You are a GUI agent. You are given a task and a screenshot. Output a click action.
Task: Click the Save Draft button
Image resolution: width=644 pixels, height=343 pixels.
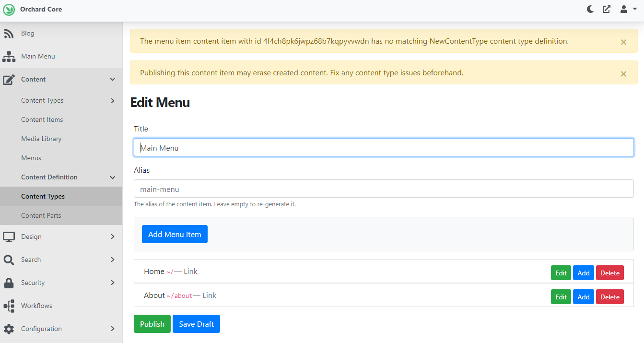[x=196, y=324]
